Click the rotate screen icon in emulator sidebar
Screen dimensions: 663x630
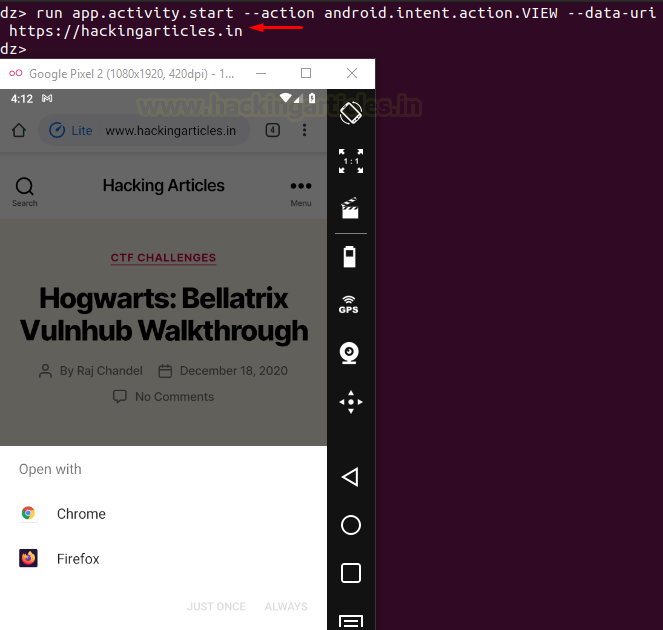[x=351, y=113]
